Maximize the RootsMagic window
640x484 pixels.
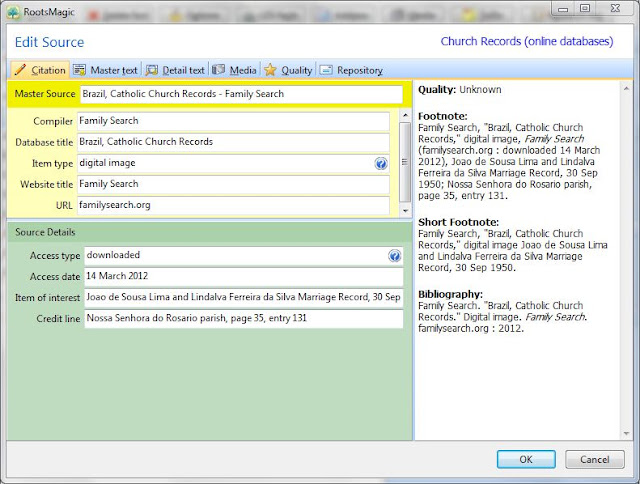click(585, 9)
